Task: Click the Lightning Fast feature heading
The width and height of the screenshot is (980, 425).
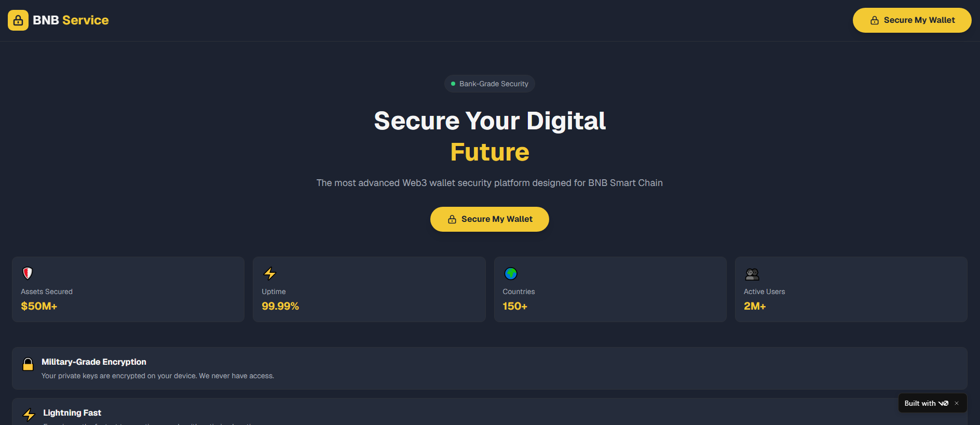Action: pos(72,413)
